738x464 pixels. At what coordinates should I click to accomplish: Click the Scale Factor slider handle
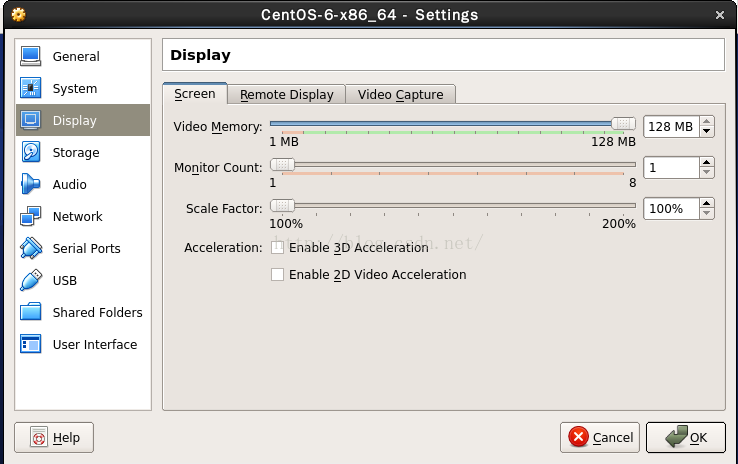(x=282, y=205)
